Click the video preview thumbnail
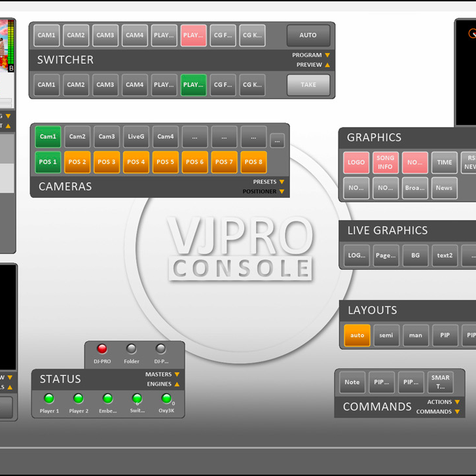Image resolution: width=476 pixels, height=476 pixels. coord(4,46)
